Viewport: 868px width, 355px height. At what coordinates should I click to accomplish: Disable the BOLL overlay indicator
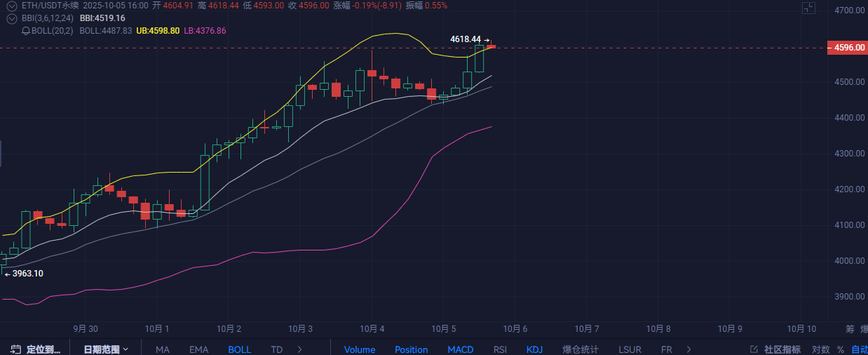[239, 349]
